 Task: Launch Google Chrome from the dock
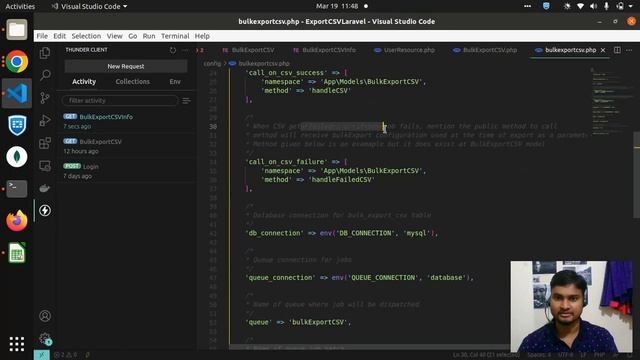click(x=17, y=62)
